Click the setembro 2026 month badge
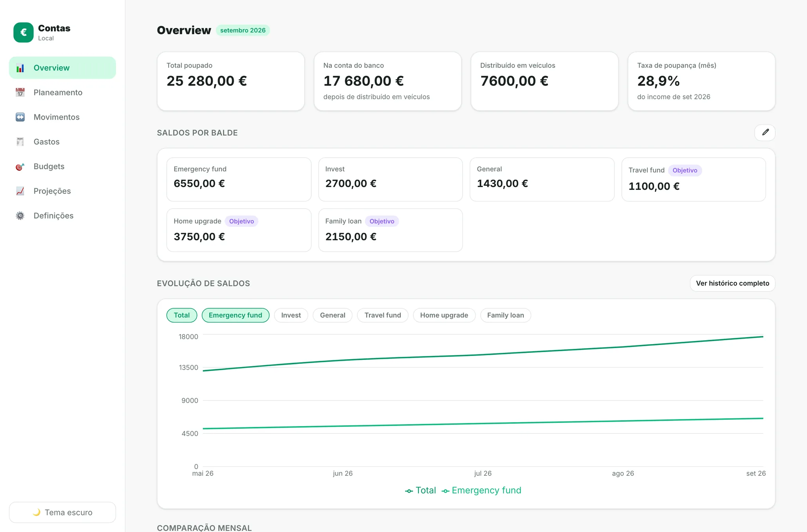The image size is (807, 532). point(243,30)
